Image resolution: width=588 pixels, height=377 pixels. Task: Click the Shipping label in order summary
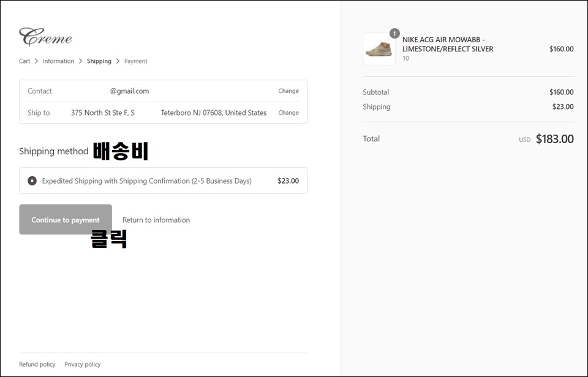click(377, 107)
